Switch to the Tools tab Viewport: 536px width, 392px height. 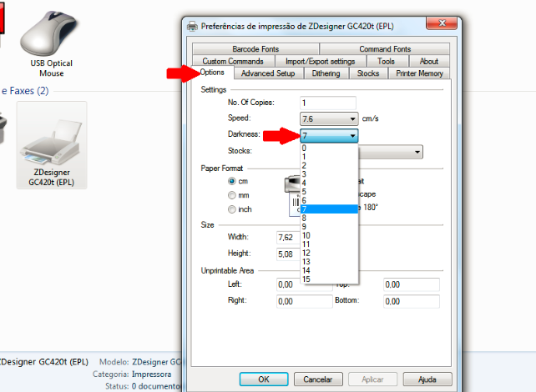(386, 61)
